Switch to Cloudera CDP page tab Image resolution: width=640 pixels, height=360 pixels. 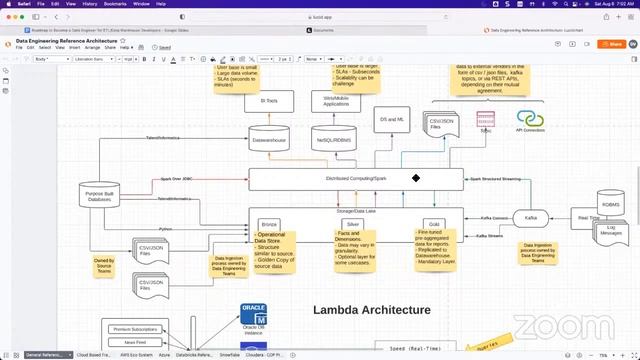(265, 355)
